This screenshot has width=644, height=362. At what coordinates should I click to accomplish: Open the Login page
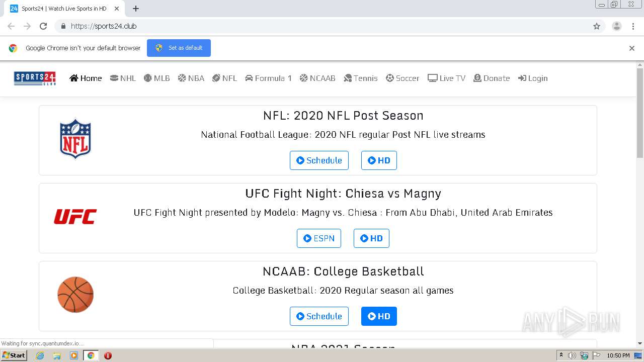click(x=533, y=78)
